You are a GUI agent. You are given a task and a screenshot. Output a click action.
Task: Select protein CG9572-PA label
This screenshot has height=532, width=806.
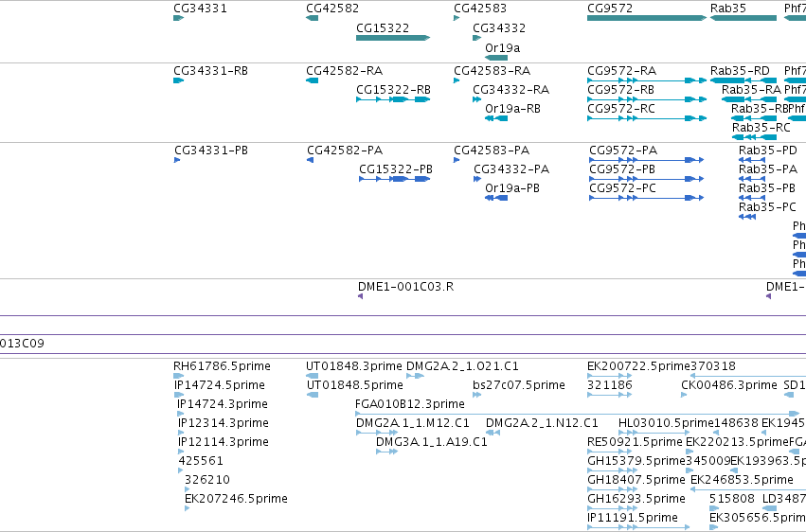click(x=623, y=151)
